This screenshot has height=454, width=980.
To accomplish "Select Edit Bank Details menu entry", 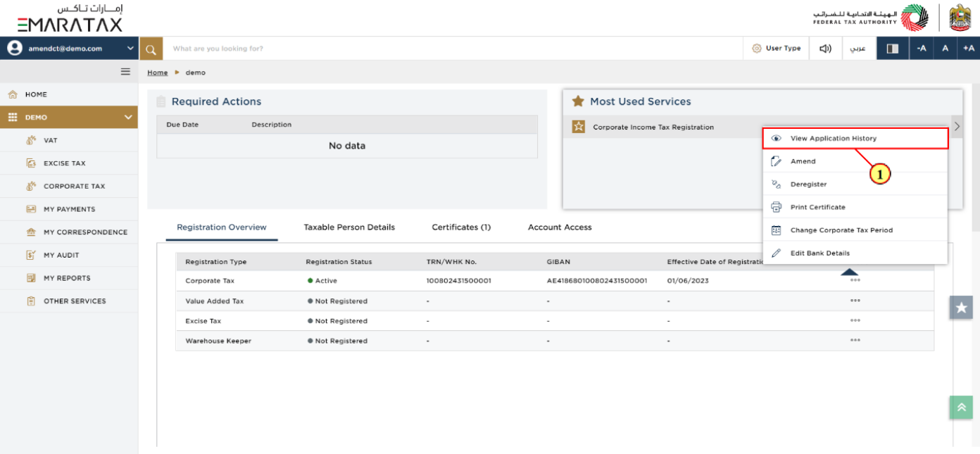I will 855,253.
